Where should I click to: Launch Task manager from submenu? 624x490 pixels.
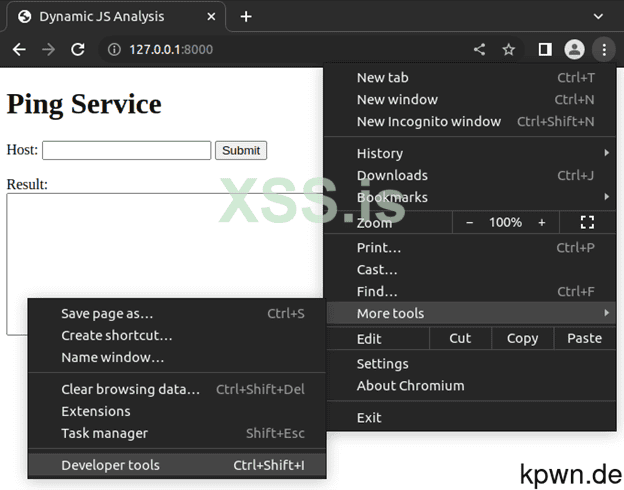177,433
